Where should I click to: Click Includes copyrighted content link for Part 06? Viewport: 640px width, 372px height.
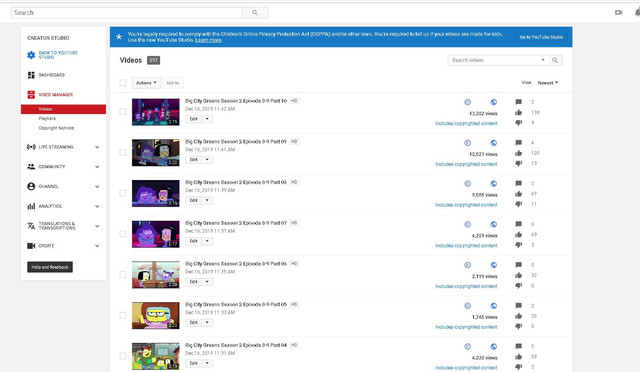(x=466, y=287)
